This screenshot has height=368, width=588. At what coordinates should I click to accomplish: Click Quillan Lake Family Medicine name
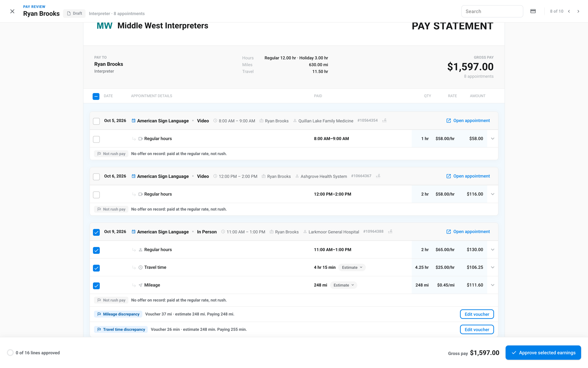click(326, 121)
